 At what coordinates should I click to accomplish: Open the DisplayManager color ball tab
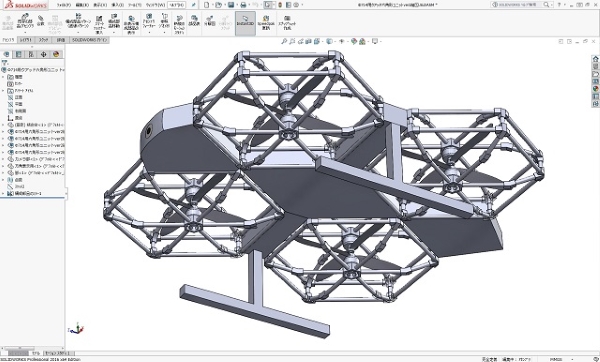[x=56, y=54]
